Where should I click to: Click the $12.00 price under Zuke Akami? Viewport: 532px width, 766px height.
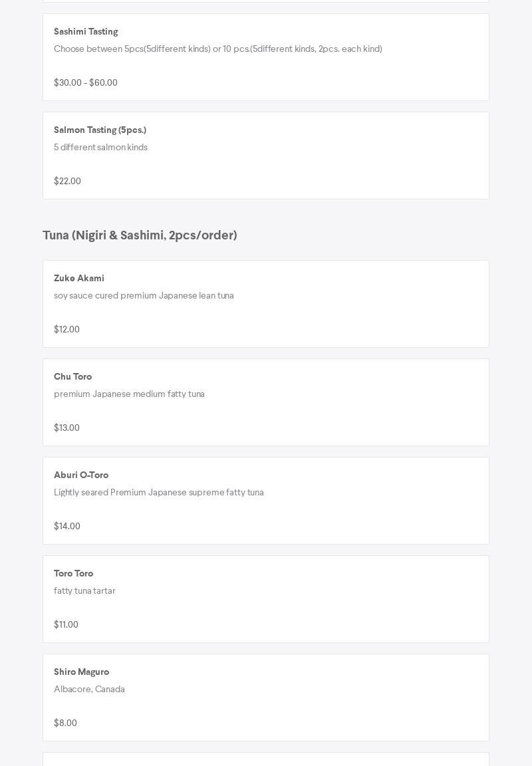[66, 330]
